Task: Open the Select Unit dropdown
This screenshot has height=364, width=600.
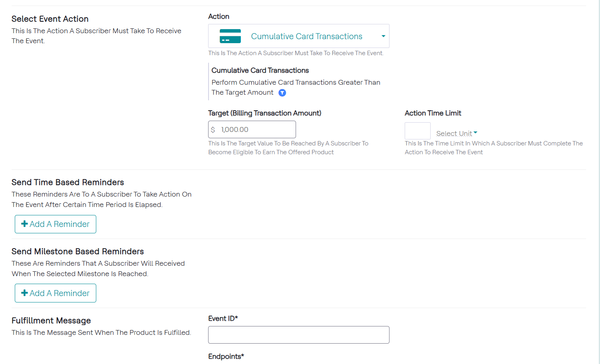Action: click(456, 133)
